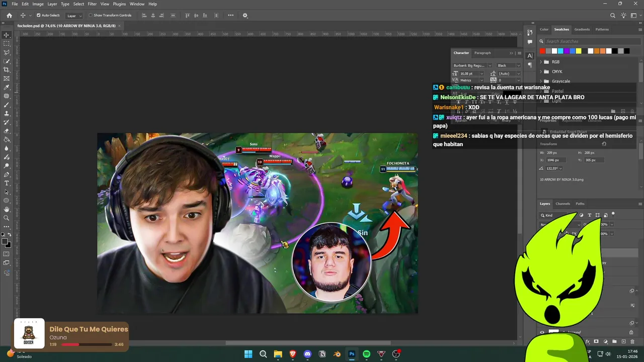
Task: Click the song progress bar
Action: click(x=87, y=345)
